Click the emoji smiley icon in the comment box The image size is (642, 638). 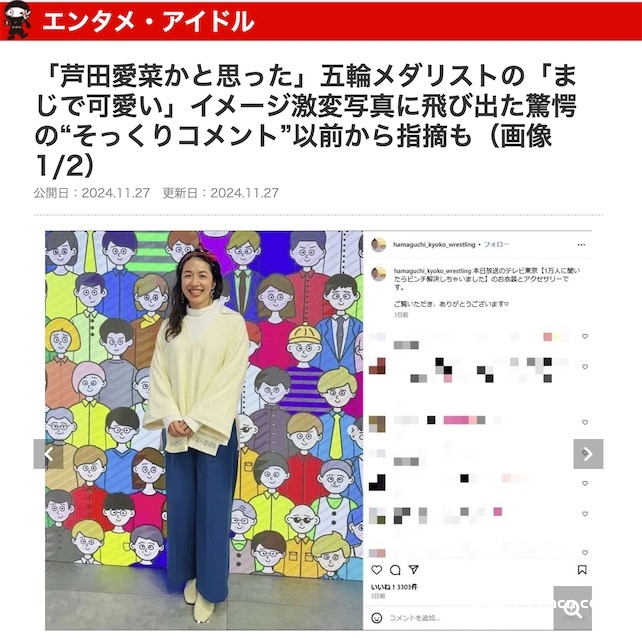377,618
